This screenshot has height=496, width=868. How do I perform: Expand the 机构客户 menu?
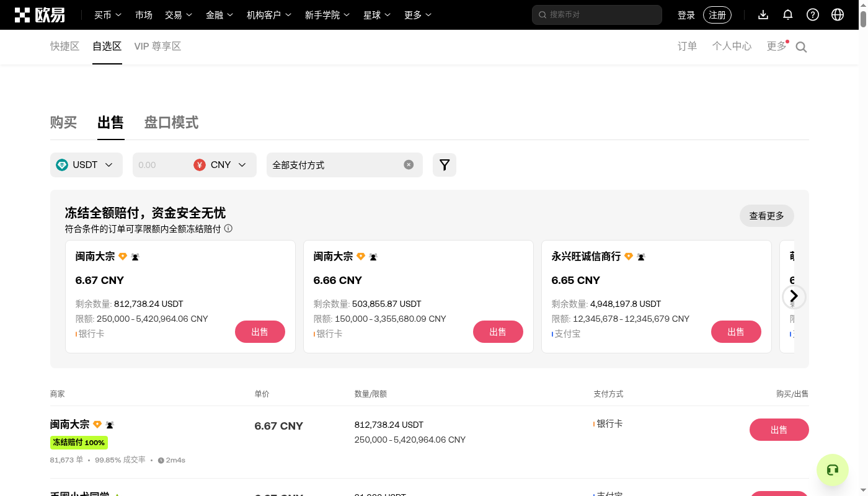click(269, 15)
